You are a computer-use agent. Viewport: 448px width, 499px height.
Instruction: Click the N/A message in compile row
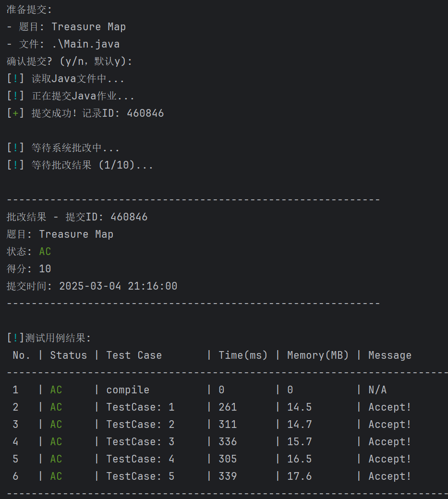[377, 390]
